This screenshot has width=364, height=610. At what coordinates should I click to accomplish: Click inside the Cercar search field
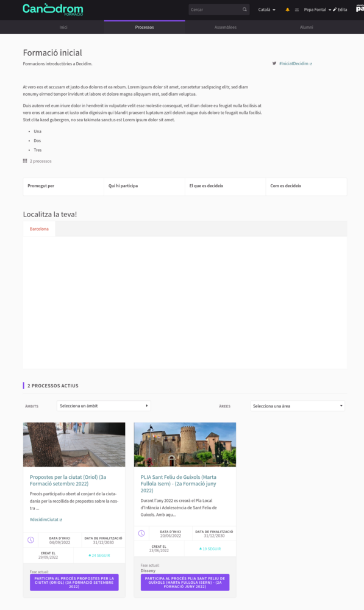point(215,9)
